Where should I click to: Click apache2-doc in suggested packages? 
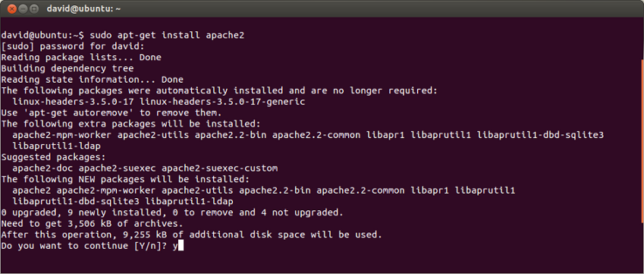[x=42, y=168]
